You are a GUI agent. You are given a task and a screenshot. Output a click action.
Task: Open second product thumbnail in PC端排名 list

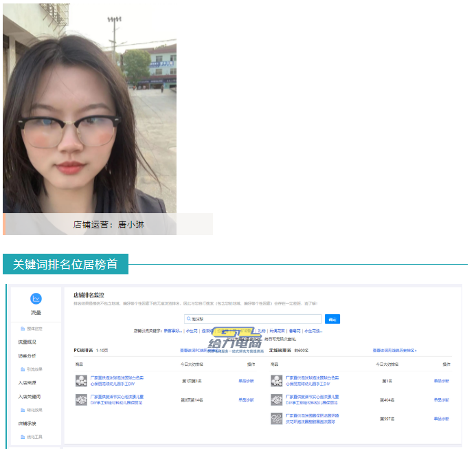point(82,399)
